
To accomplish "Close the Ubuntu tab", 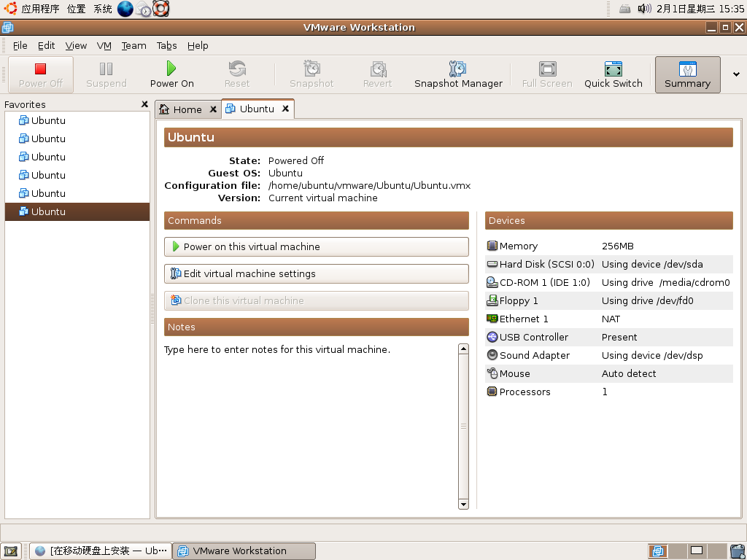I will click(x=285, y=109).
